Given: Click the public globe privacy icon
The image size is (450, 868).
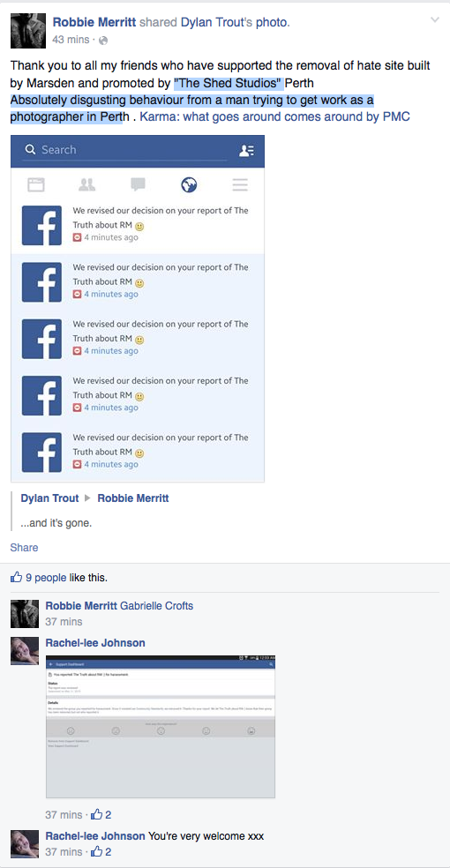Looking at the screenshot, I should [103, 40].
